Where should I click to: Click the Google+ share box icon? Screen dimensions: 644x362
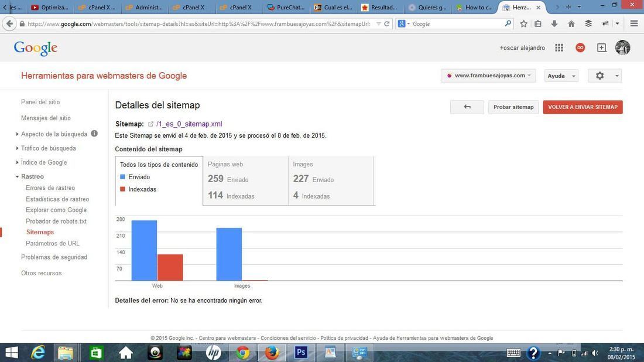[x=602, y=47]
